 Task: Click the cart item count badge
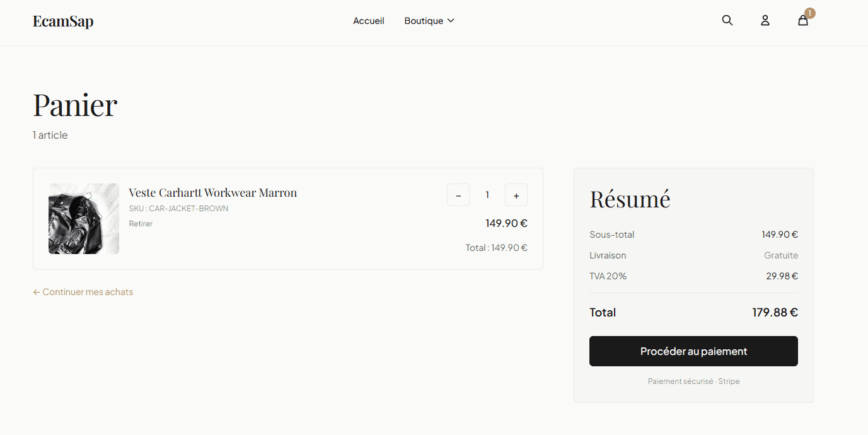(810, 13)
